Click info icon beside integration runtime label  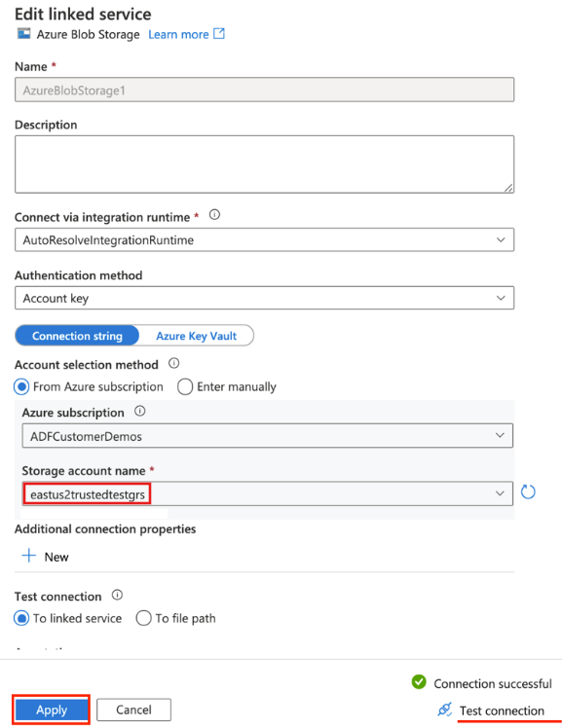pos(214,215)
